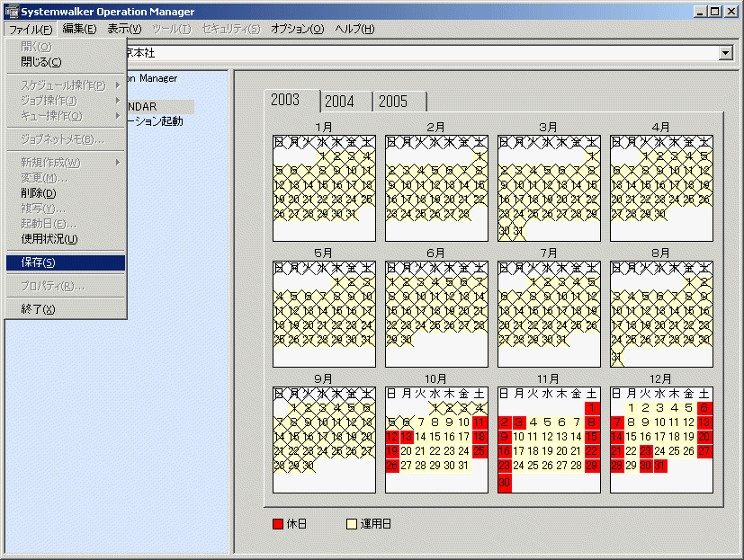Open the ファイル(F) menu

coord(31,30)
